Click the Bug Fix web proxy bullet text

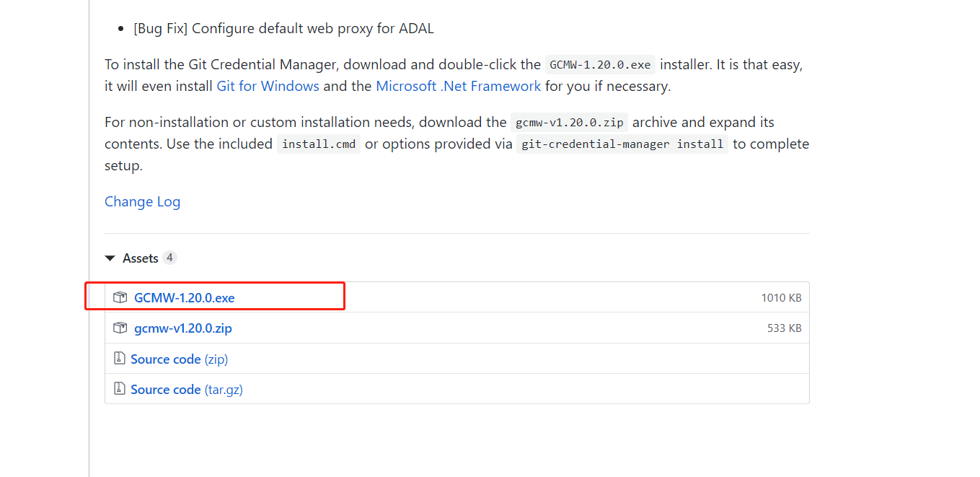click(x=283, y=28)
